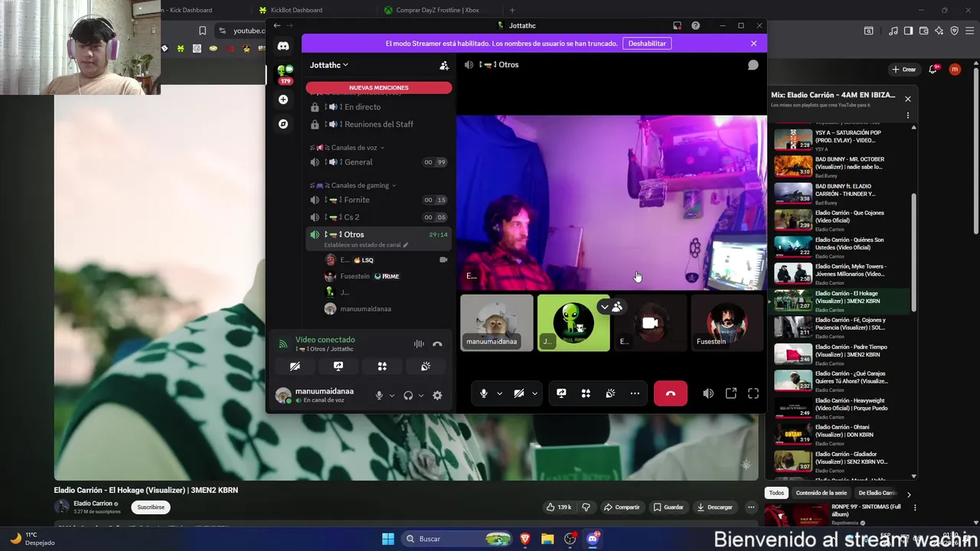980x551 pixels.
Task: Click Descargar under the YouTube video
Action: (x=715, y=507)
